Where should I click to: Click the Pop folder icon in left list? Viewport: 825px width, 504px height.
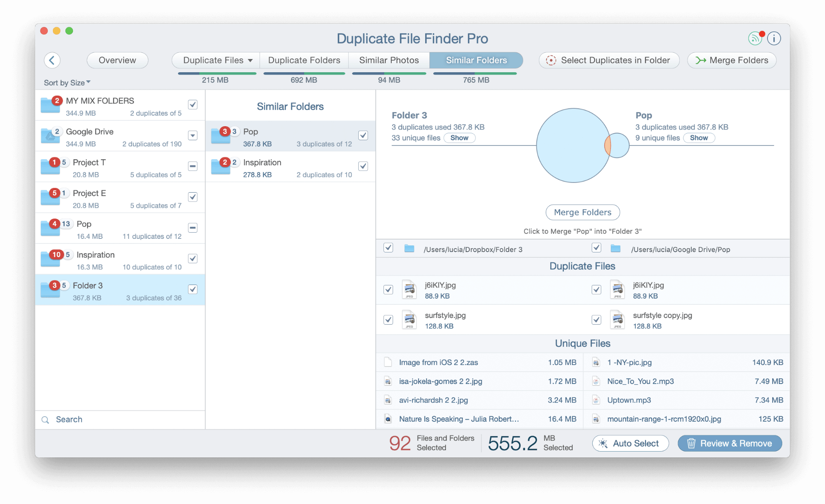[50, 228]
